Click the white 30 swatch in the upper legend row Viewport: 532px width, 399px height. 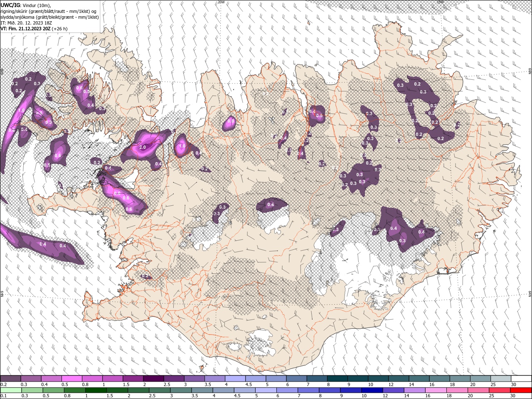(x=521, y=379)
